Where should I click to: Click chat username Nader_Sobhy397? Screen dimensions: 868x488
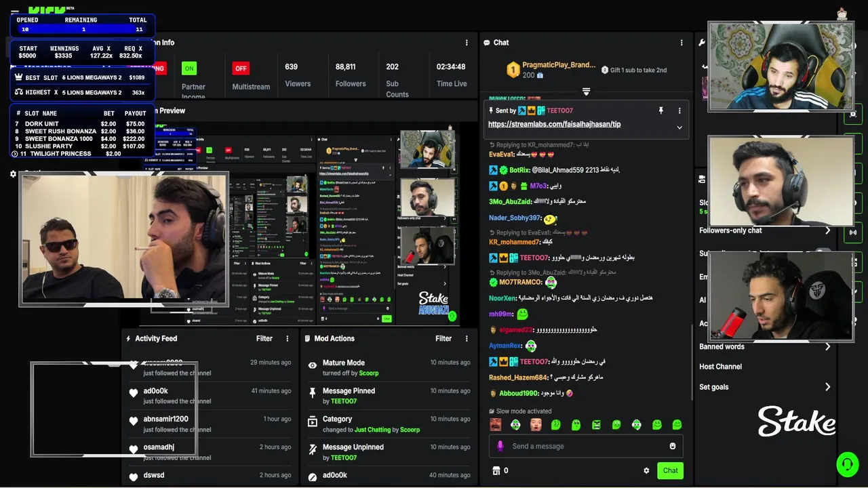click(514, 218)
